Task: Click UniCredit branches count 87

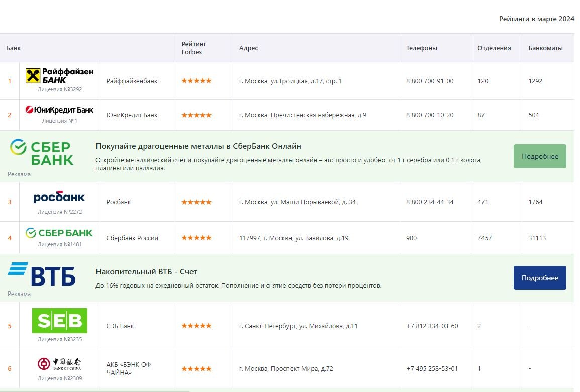Action: [x=481, y=115]
